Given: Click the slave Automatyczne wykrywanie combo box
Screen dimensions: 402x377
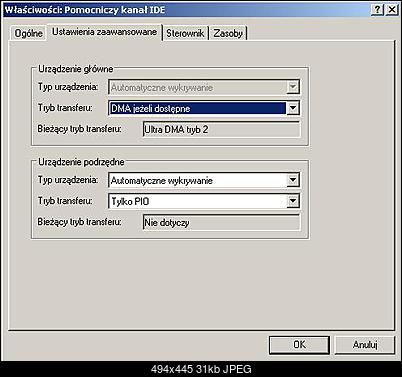Looking at the screenshot, I should pos(204,180).
